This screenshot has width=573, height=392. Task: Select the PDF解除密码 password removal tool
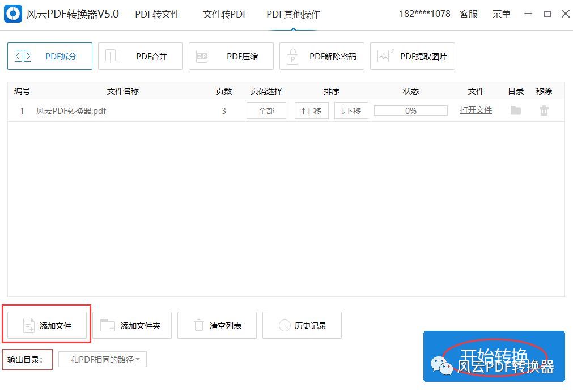[x=321, y=56]
